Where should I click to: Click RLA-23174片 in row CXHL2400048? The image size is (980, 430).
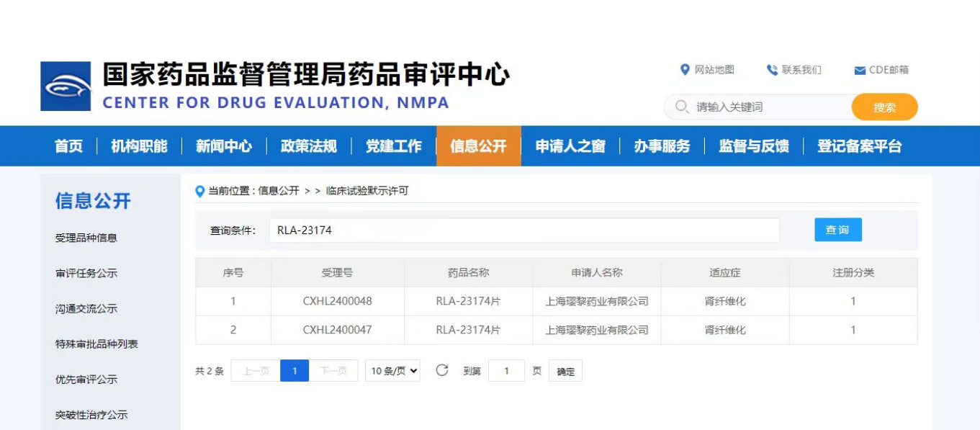tap(469, 301)
